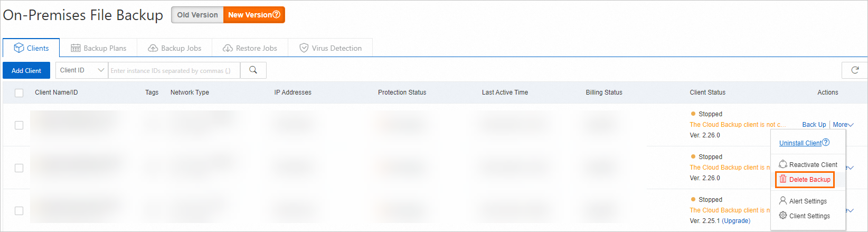Switch to Old Version toggle
868x232 pixels.
[x=197, y=15]
